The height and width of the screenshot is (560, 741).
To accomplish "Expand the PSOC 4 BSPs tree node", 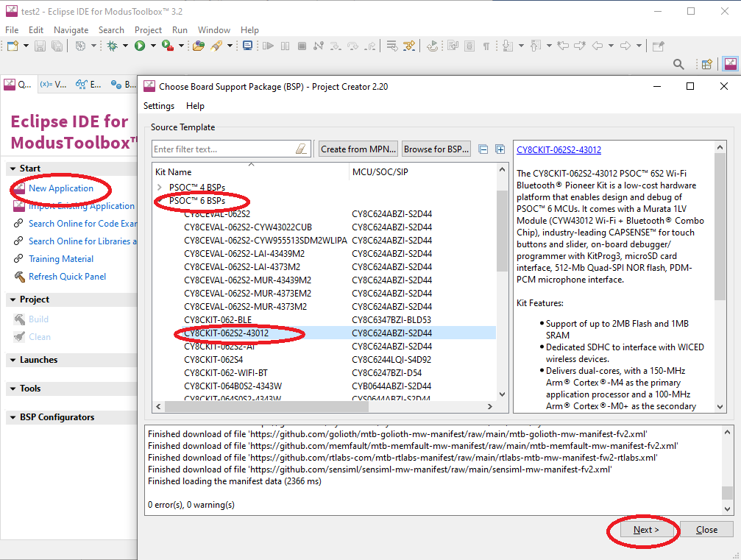I will [x=160, y=187].
